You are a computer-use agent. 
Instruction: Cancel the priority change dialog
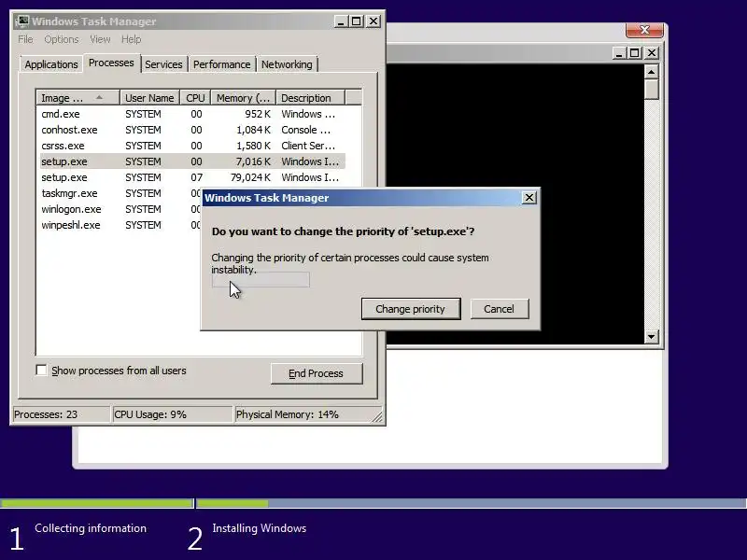(500, 309)
